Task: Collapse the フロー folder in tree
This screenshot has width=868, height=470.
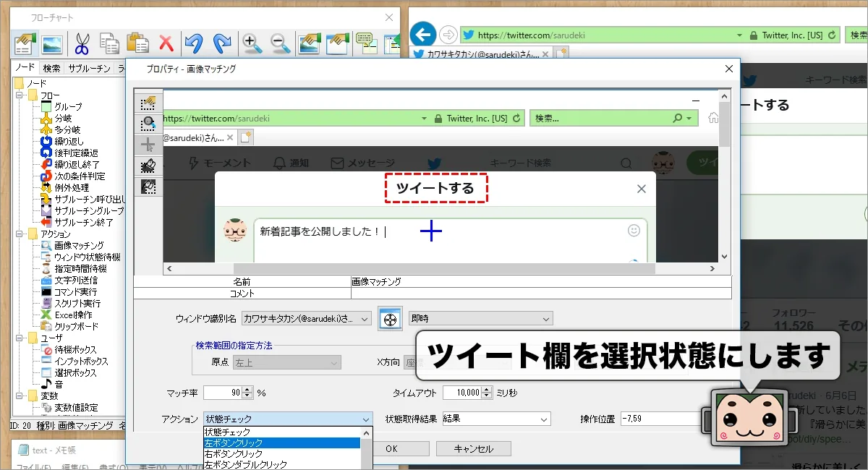Action: coord(20,95)
